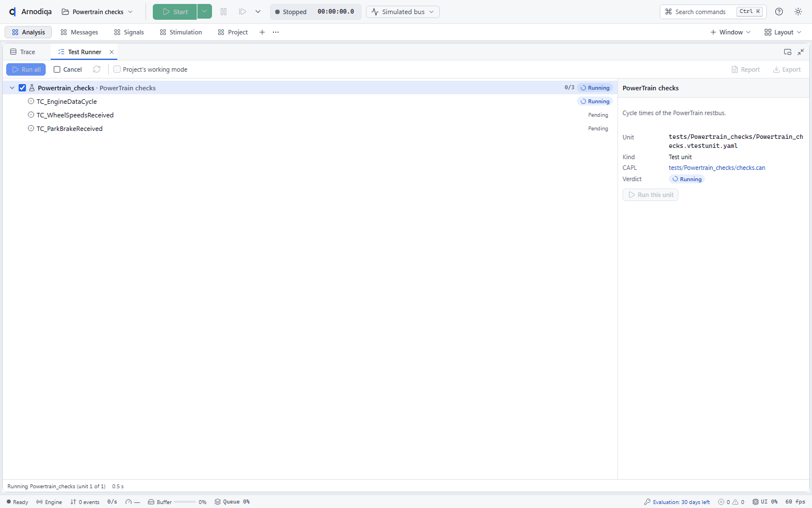Click the Buffer usage progress bar
Viewport: 812px width, 508px height.
tap(185, 502)
